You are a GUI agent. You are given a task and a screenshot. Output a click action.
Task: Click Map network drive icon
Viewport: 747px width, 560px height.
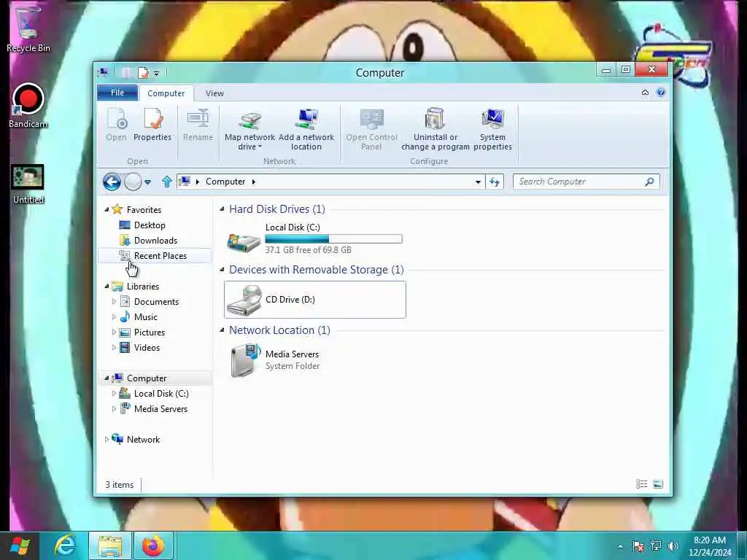249,130
